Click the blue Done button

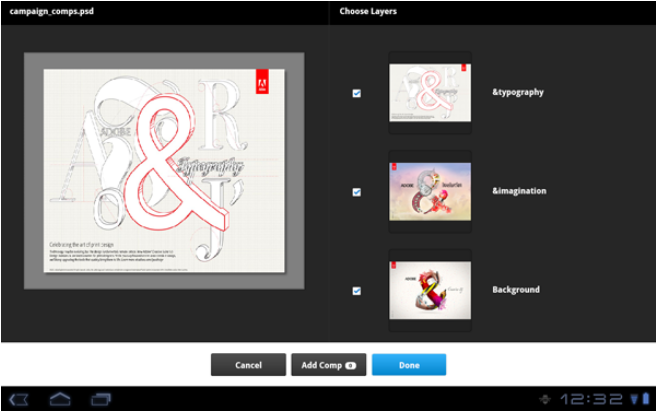(x=409, y=365)
